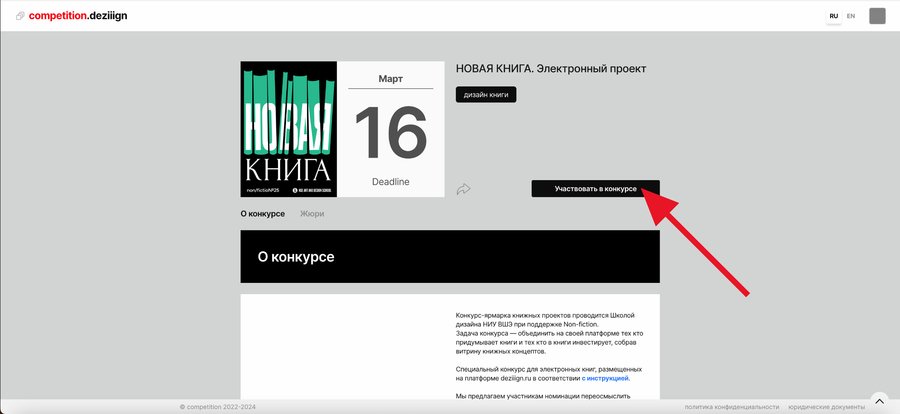Click the 'Deadline' label
The image size is (900, 414).
tap(390, 181)
